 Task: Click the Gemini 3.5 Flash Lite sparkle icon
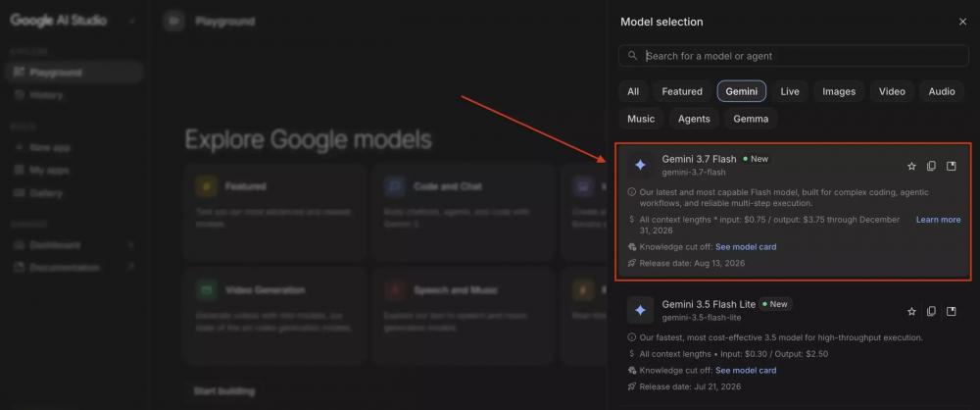[640, 311]
